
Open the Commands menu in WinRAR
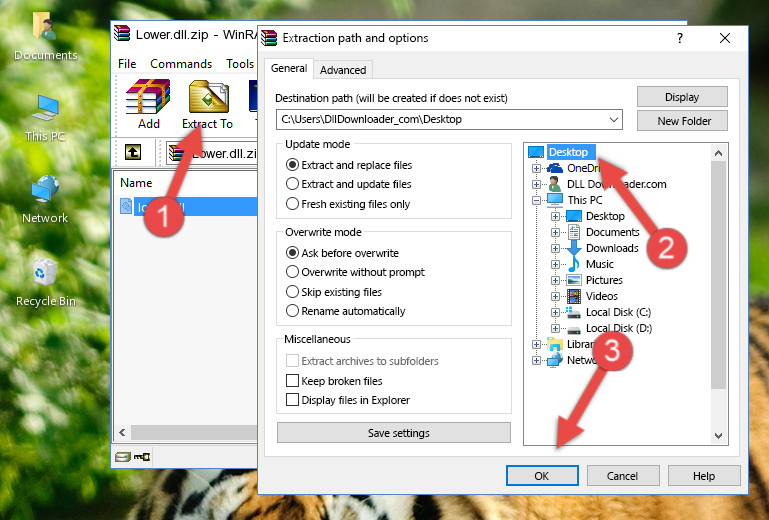pos(181,64)
